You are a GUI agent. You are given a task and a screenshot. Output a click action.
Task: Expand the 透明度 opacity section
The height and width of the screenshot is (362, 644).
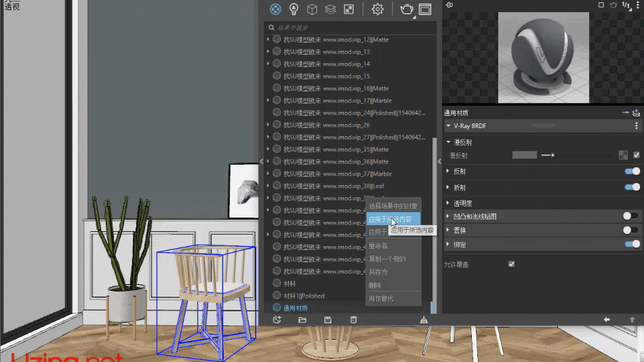(x=448, y=203)
